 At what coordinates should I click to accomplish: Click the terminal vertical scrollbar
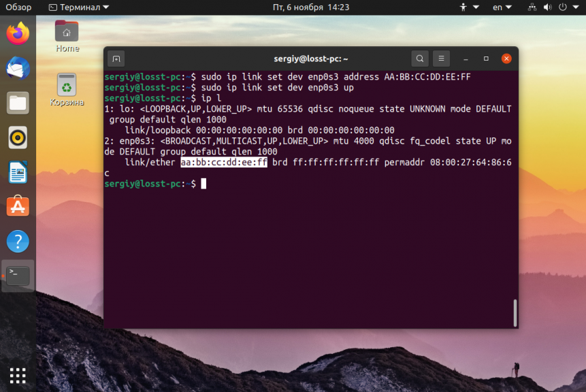[515, 313]
